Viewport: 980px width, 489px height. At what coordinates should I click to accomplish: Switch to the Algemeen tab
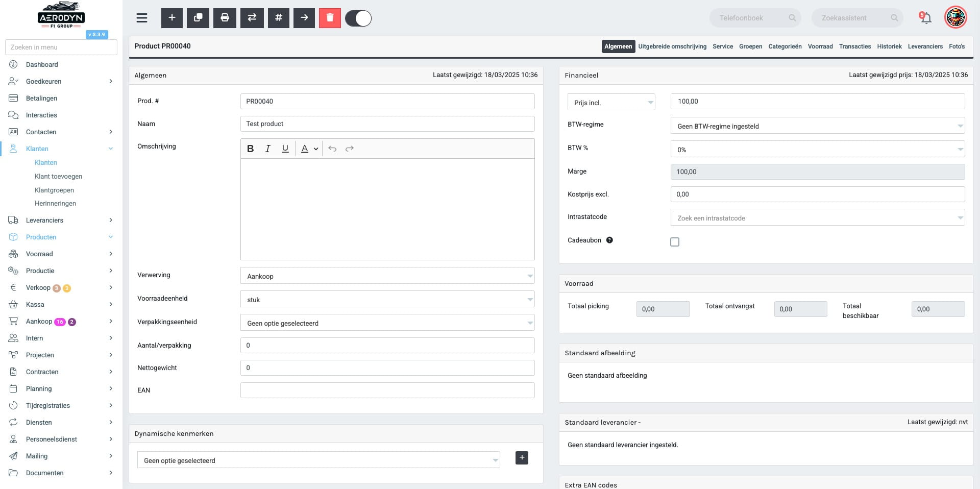[x=618, y=46]
